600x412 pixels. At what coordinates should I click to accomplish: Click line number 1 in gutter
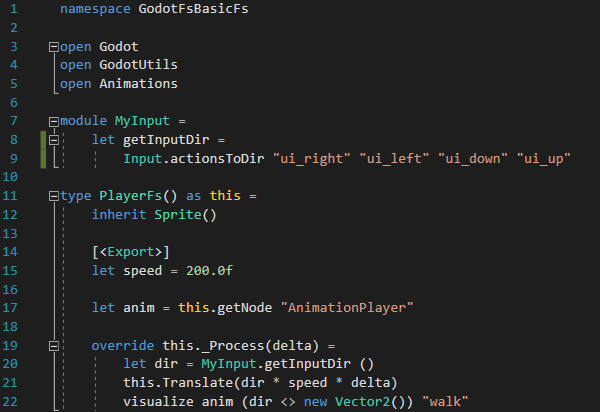[12, 10]
